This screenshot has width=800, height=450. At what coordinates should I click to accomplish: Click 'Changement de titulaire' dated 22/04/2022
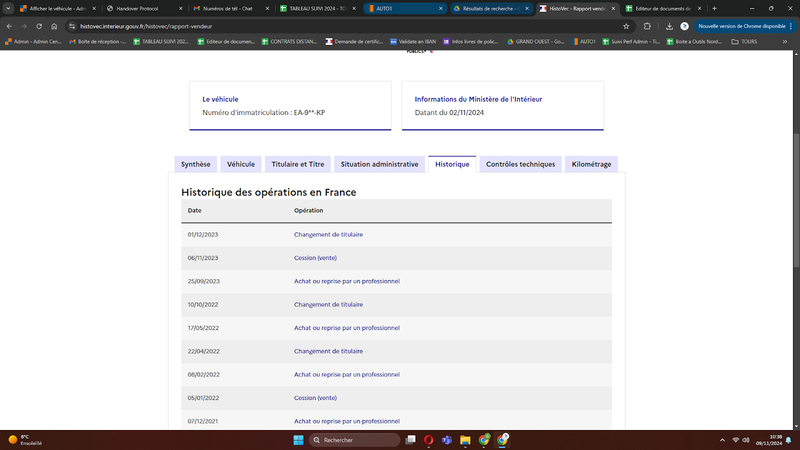click(x=328, y=352)
